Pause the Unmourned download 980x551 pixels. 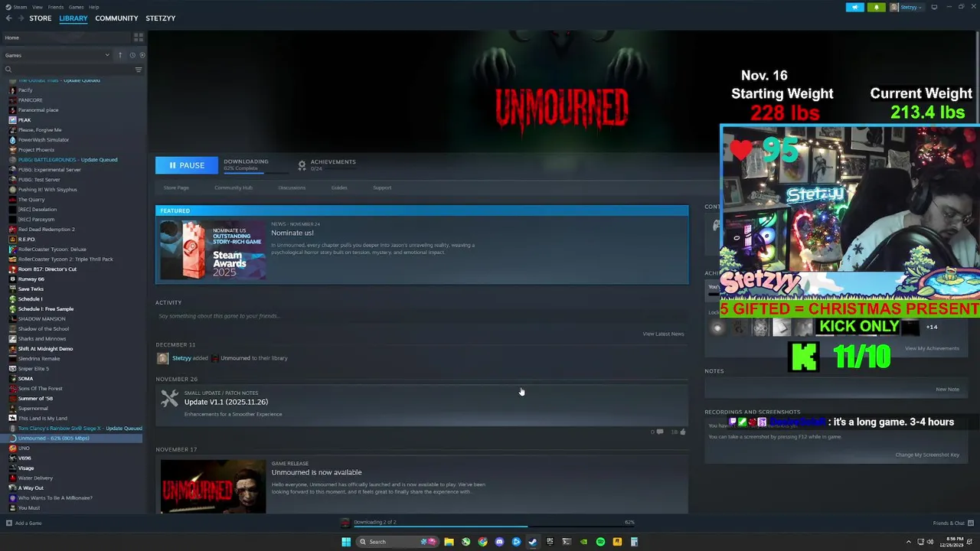pos(186,165)
